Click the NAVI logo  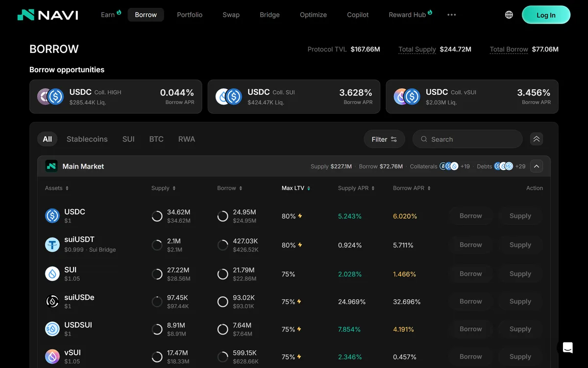pyautogui.click(x=48, y=15)
